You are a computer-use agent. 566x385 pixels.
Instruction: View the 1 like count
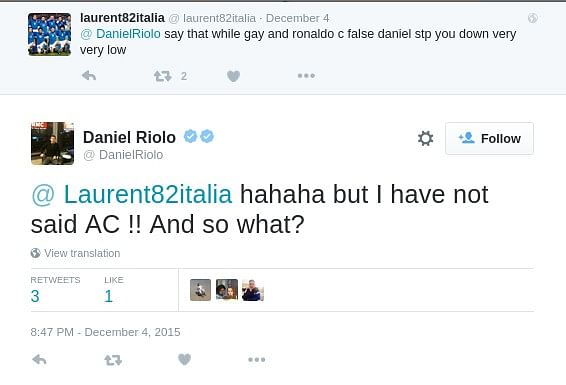tap(109, 296)
